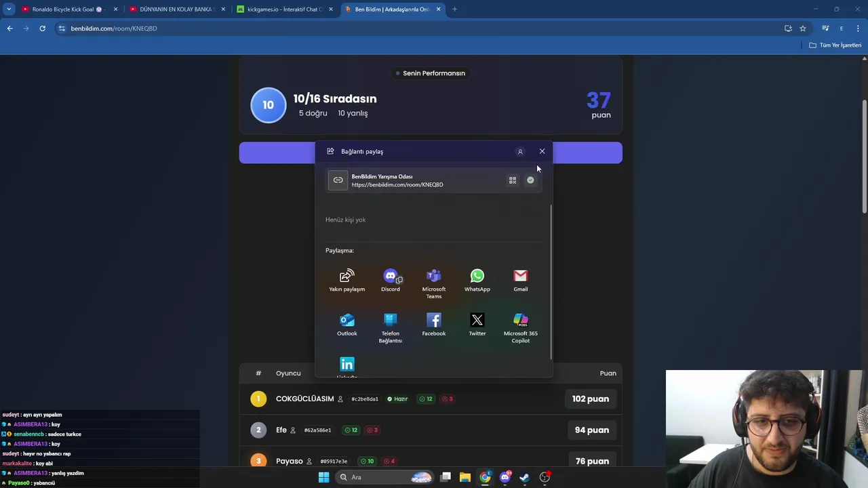The height and width of the screenshot is (488, 868).
Task: Share the link via Gmail
Action: [520, 281]
